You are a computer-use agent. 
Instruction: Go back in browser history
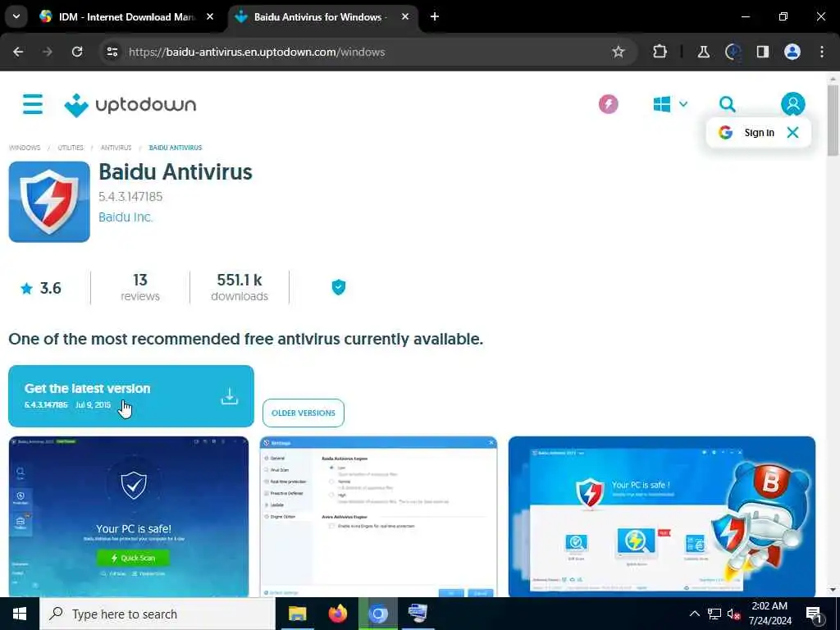coord(18,52)
